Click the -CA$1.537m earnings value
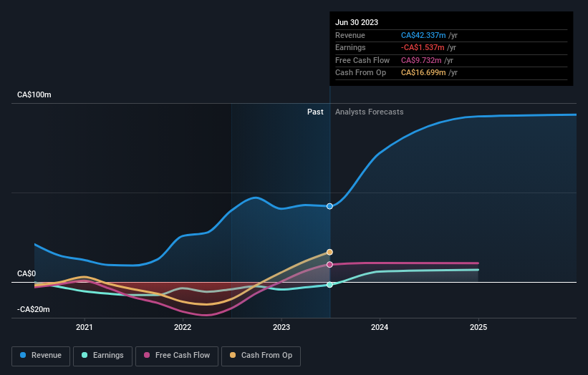Image resolution: width=588 pixels, height=375 pixels. pyautogui.click(x=423, y=47)
